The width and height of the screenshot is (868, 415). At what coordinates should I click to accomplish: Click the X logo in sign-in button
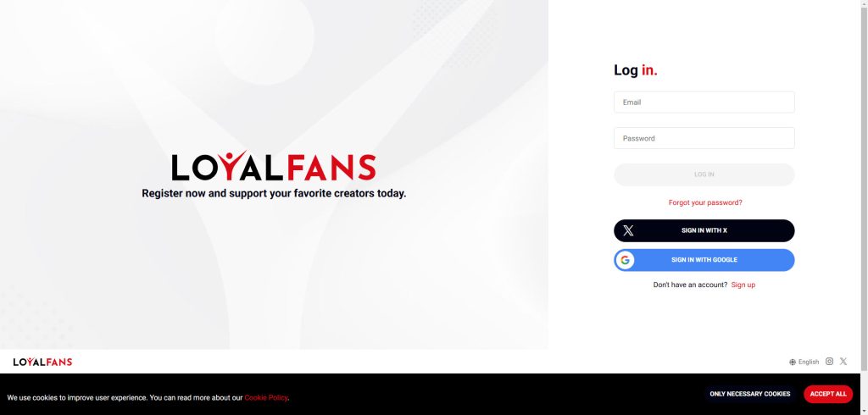point(628,230)
